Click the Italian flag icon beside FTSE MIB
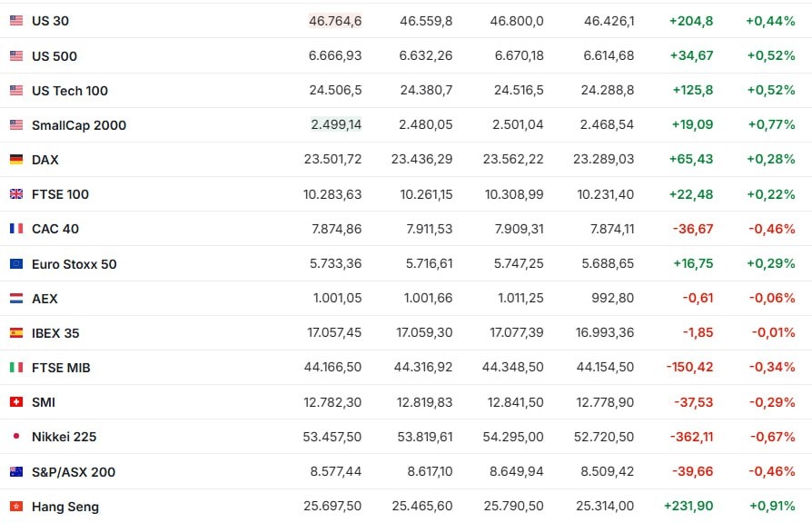Image resolution: width=812 pixels, height=523 pixels. tap(16, 368)
